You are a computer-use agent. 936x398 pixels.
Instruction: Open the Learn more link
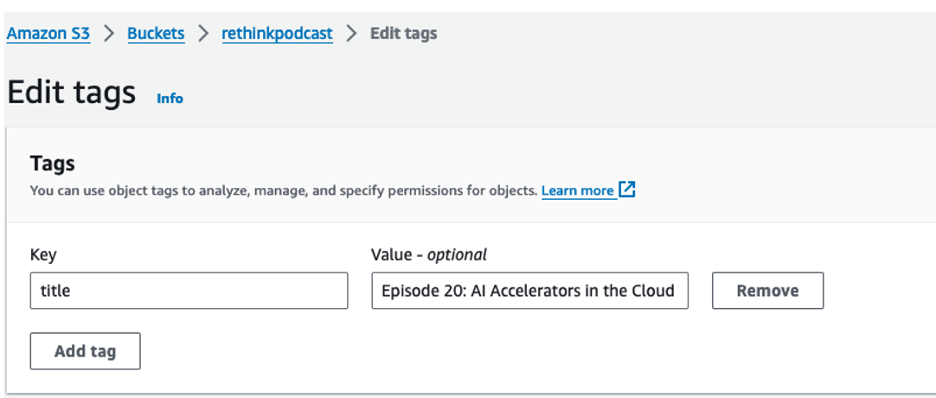pyautogui.click(x=577, y=191)
